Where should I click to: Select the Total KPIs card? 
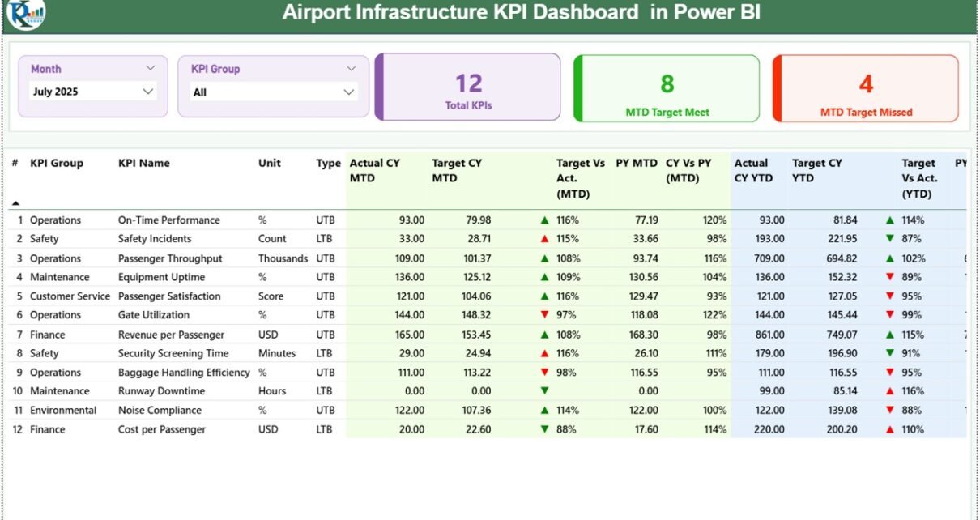pos(468,88)
